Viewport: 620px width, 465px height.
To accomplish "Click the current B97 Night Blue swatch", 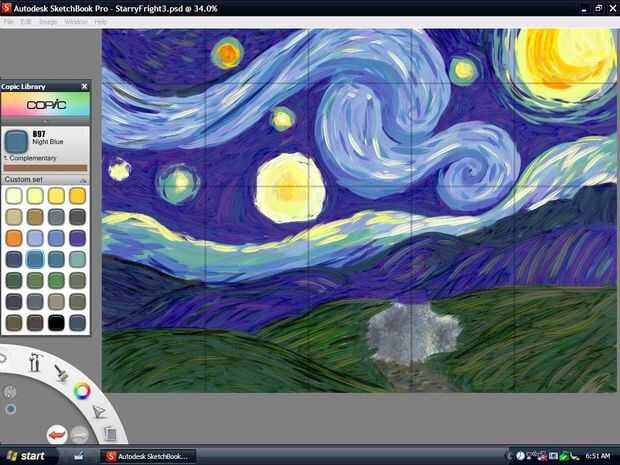I will (16, 142).
